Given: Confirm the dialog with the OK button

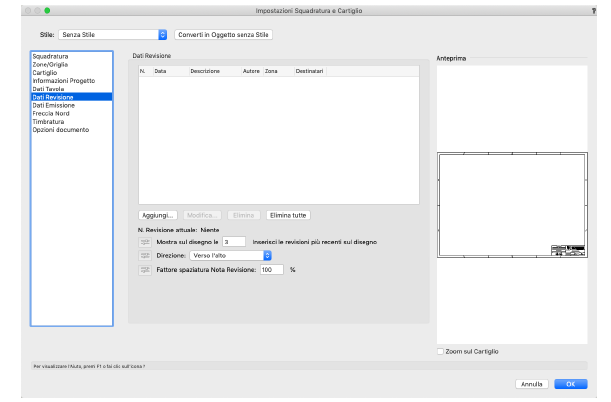Looking at the screenshot, I should coord(570,384).
